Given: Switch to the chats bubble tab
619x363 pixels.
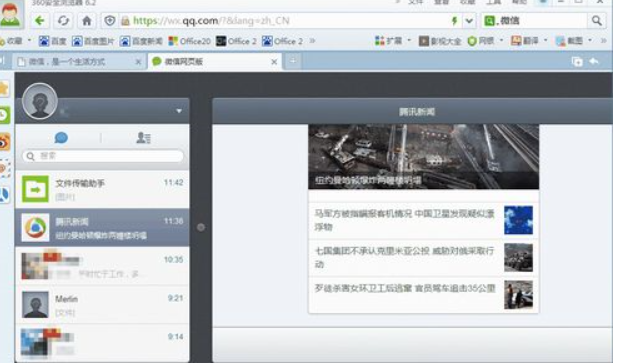Looking at the screenshot, I should click(61, 138).
